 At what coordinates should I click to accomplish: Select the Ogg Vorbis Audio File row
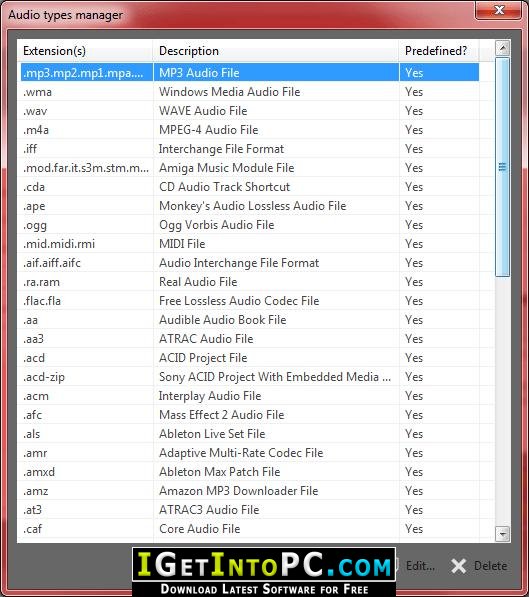pos(250,225)
